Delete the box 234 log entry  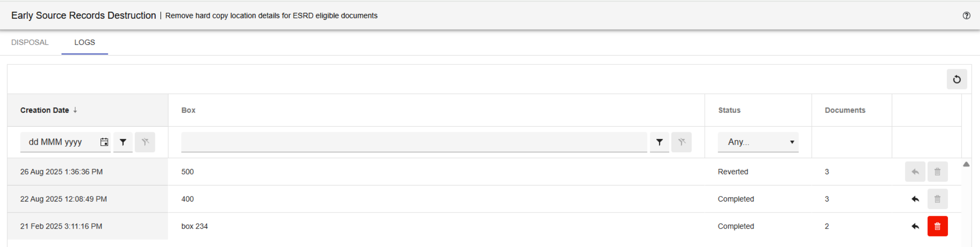[x=937, y=226]
